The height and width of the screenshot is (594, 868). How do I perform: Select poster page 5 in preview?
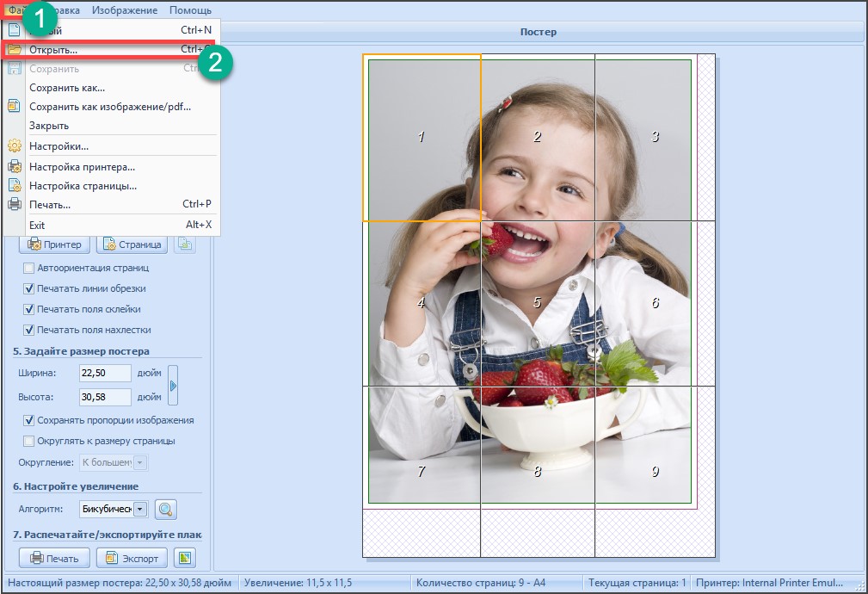pos(537,303)
